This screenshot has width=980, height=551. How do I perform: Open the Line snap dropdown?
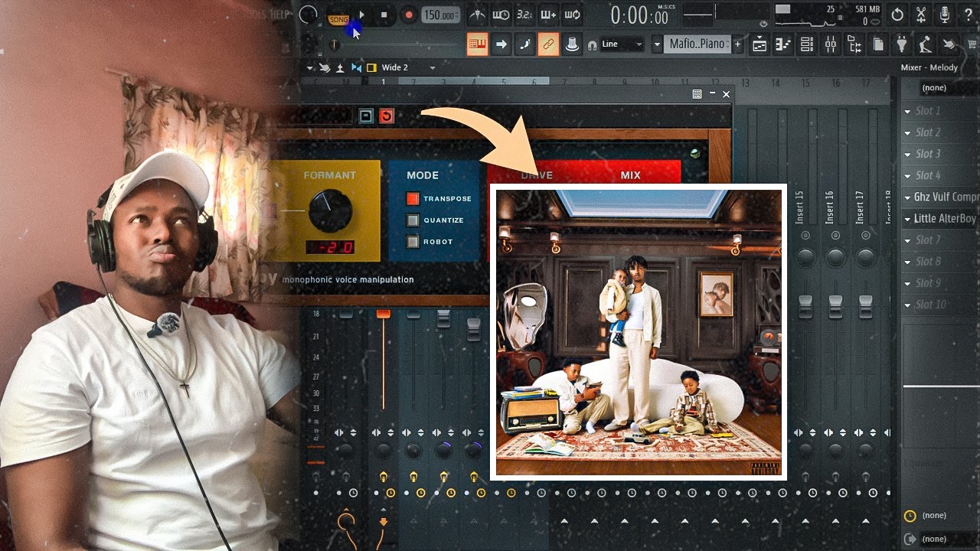pyautogui.click(x=622, y=44)
